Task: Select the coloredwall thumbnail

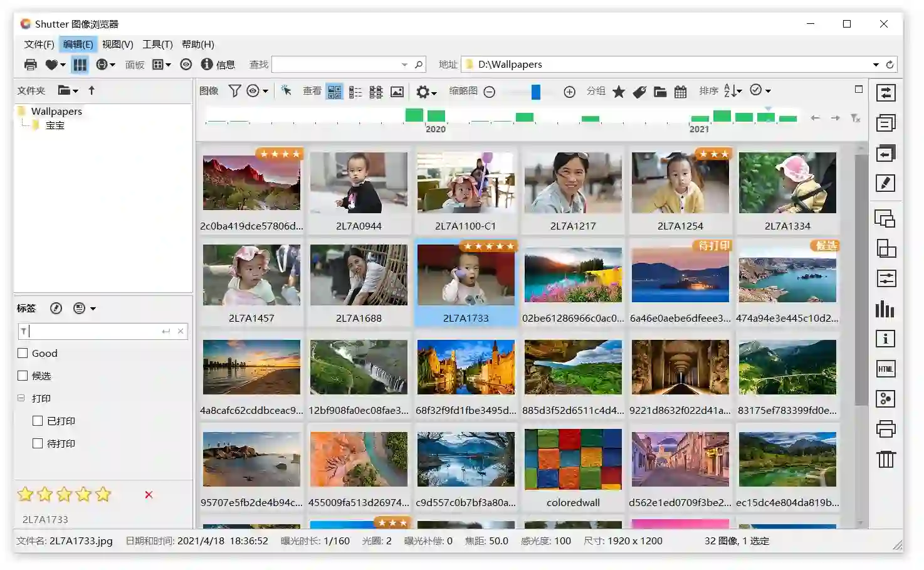Action: [x=573, y=467]
